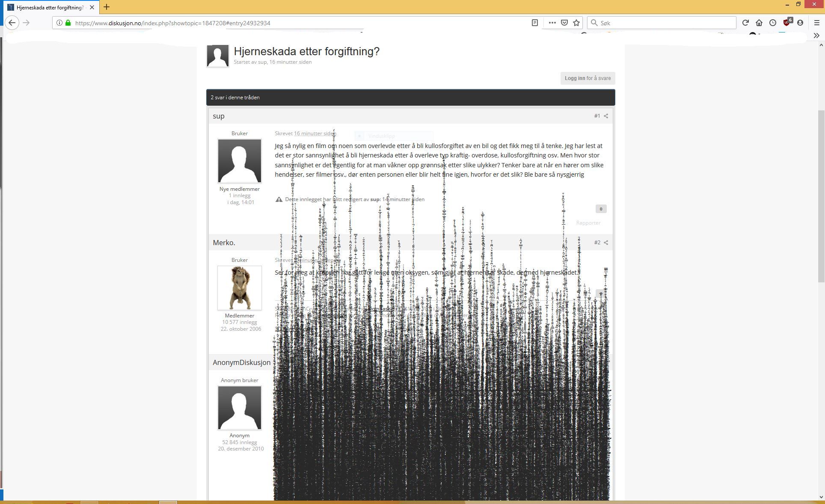Share post #1 via share icon
Screen dimensions: 825x504
pyautogui.click(x=606, y=116)
